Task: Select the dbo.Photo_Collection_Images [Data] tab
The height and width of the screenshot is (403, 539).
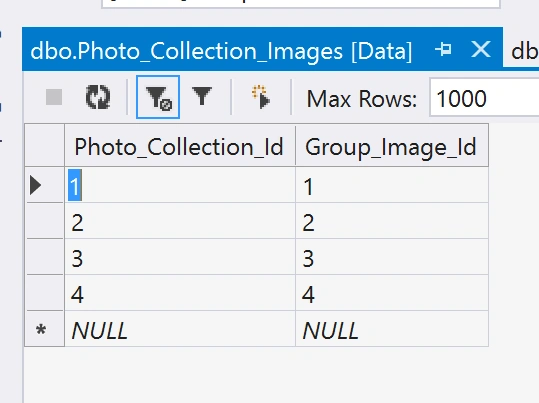Action: [221, 51]
